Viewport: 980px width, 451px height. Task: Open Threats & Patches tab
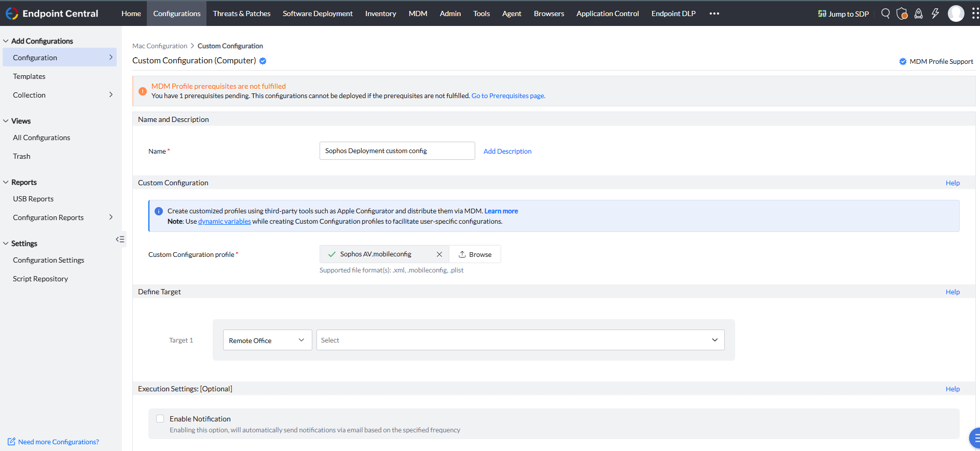242,13
